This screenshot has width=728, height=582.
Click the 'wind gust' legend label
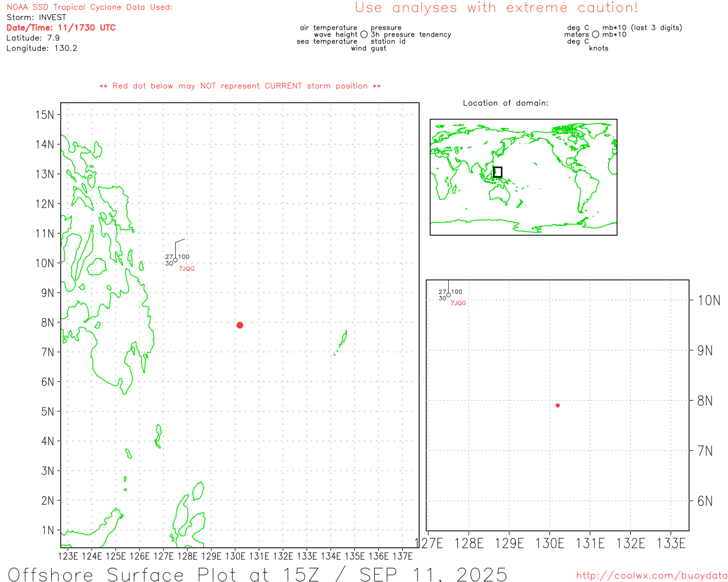(369, 48)
